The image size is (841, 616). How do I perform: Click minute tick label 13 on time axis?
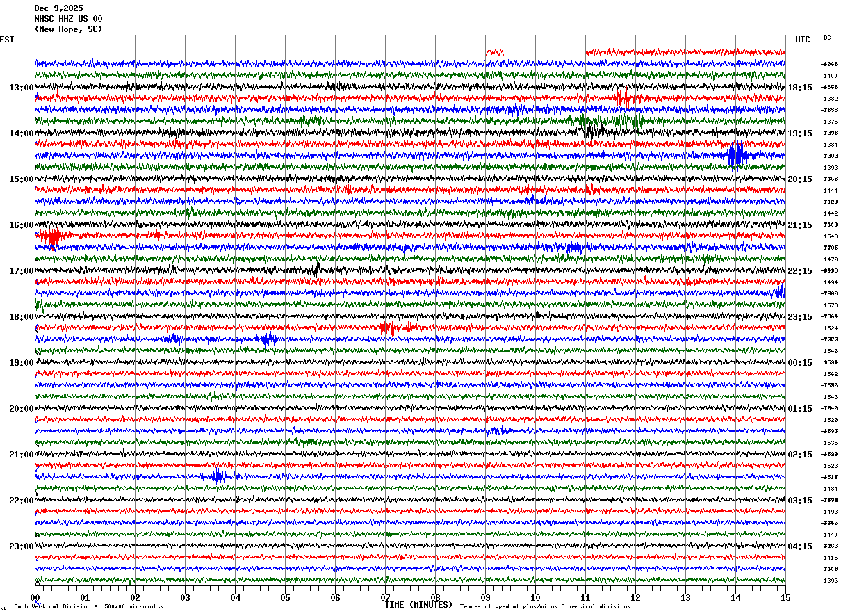(686, 597)
